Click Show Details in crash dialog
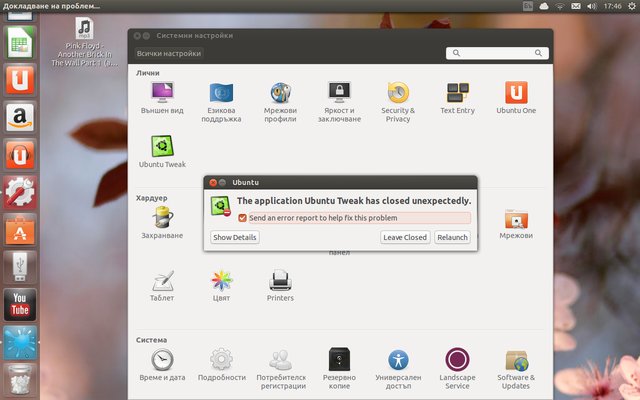 pyautogui.click(x=235, y=237)
